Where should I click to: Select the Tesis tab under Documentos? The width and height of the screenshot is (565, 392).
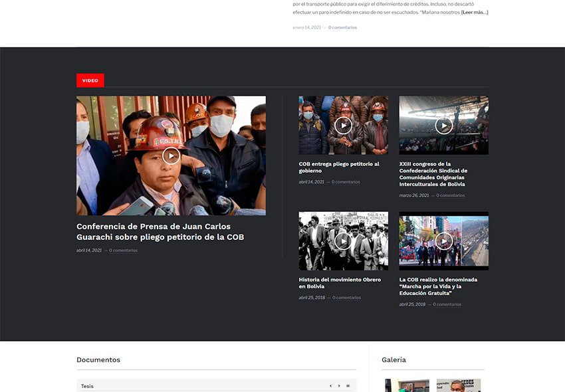(87, 386)
